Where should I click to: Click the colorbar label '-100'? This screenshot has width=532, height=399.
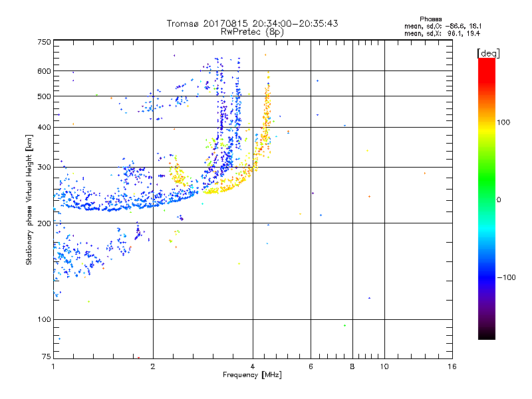pyautogui.click(x=507, y=277)
